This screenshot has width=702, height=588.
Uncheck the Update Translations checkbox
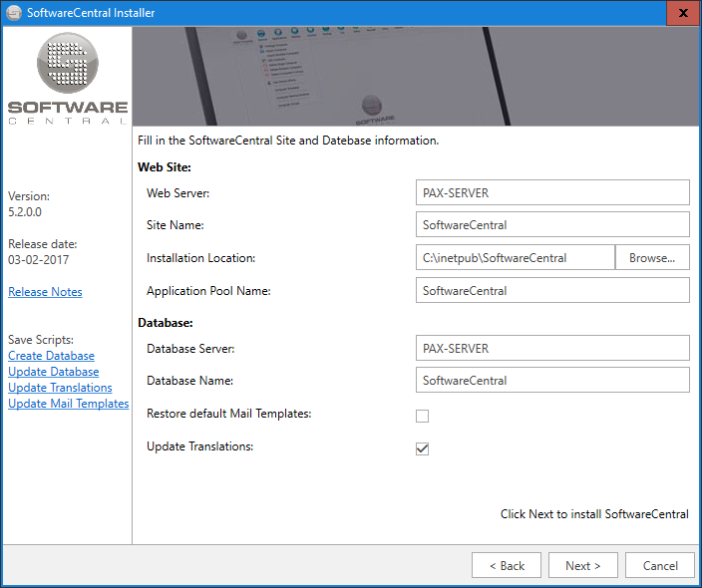tap(422, 448)
